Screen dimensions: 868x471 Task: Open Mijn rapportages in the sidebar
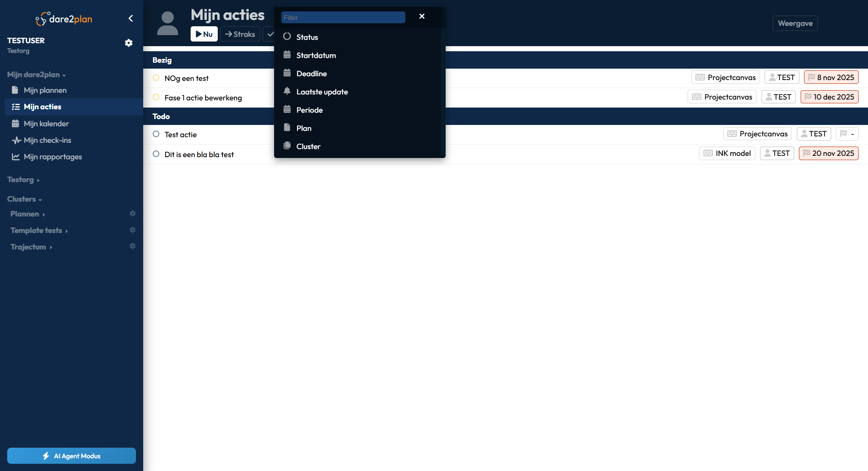[53, 157]
